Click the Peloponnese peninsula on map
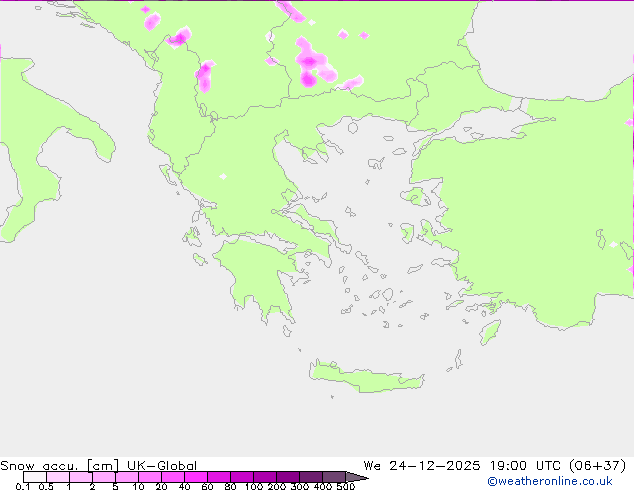The width and height of the screenshot is (634, 490). [261, 275]
